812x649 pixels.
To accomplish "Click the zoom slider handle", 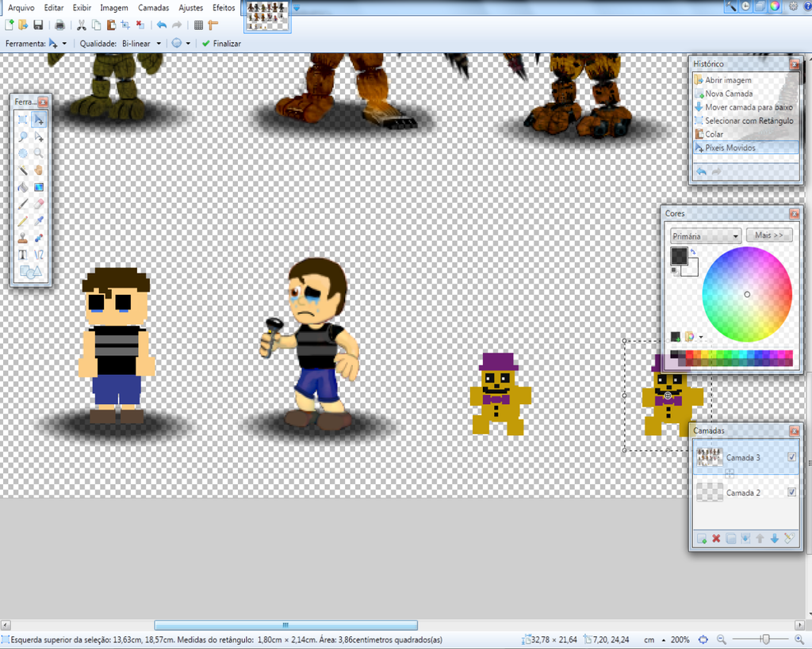I will coord(766,639).
